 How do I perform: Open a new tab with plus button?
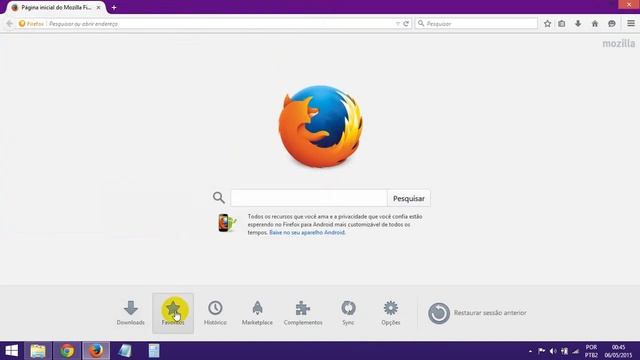pyautogui.click(x=114, y=7)
